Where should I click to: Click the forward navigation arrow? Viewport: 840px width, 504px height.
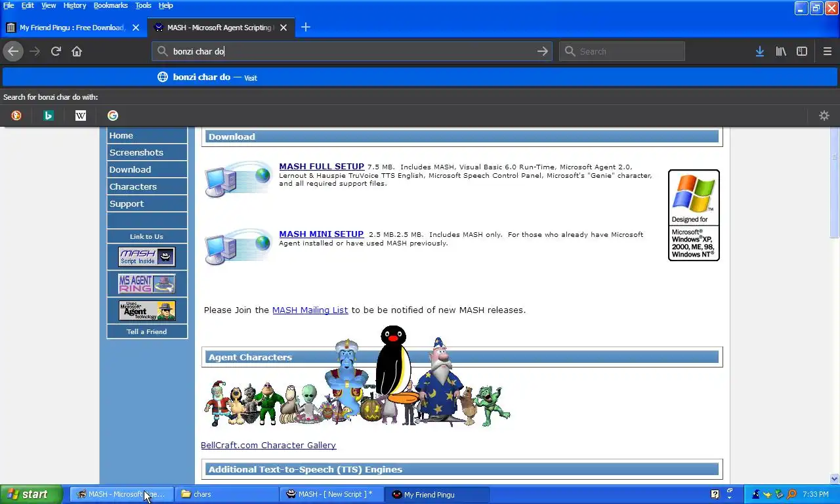pos(34,51)
